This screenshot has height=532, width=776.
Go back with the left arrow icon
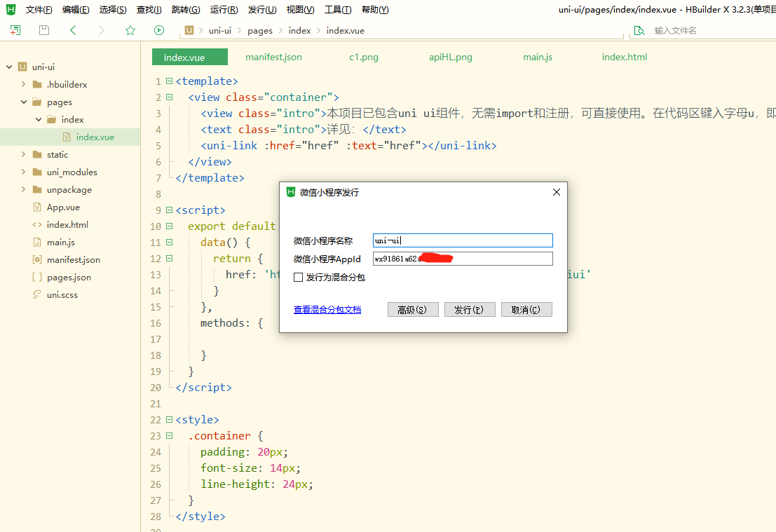point(73,30)
